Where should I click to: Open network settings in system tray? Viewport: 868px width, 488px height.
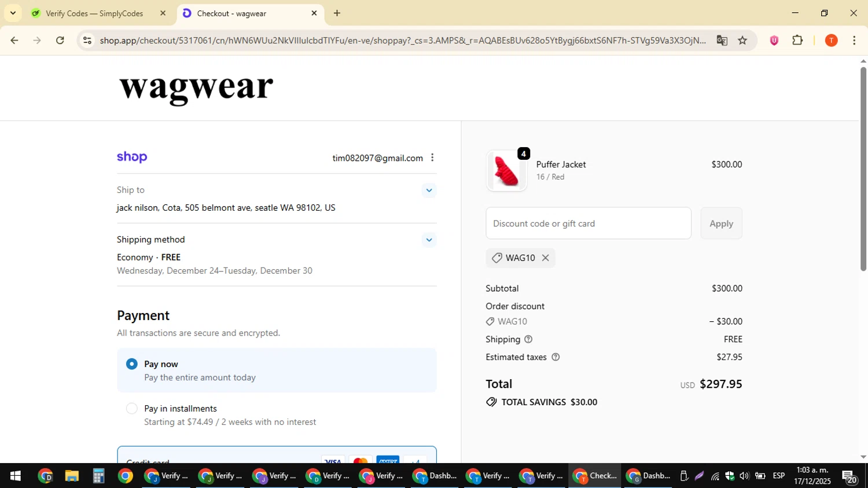715,476
